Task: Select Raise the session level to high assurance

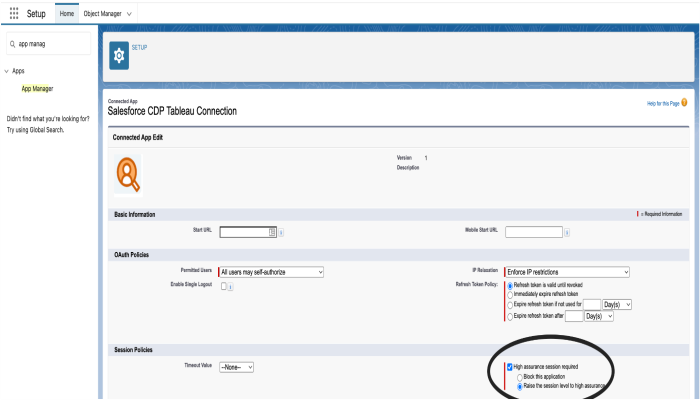Action: tap(520, 387)
